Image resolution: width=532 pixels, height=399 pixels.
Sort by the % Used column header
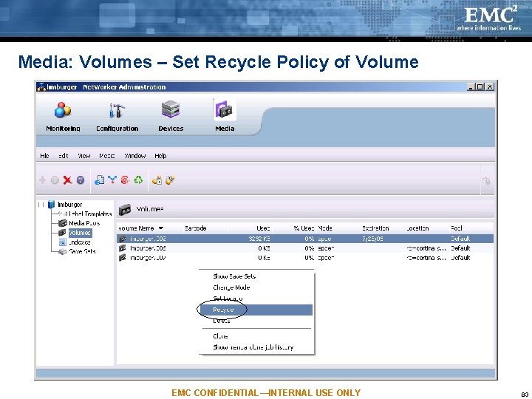pyautogui.click(x=304, y=228)
